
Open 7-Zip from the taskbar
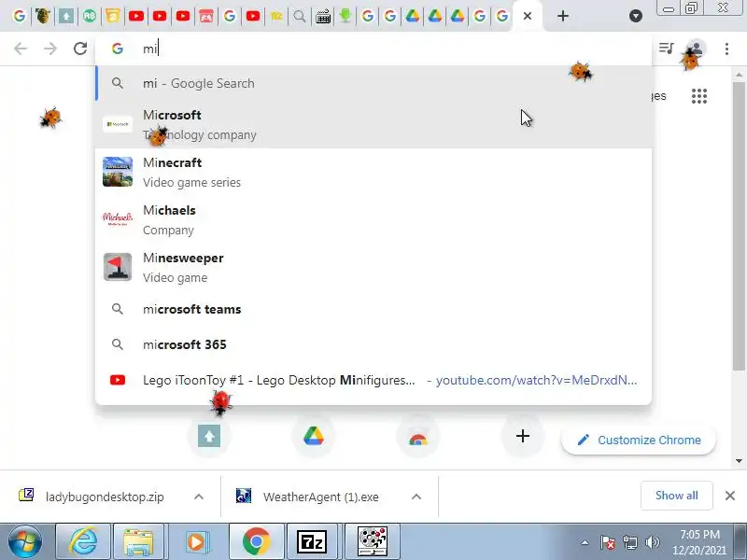click(x=312, y=541)
